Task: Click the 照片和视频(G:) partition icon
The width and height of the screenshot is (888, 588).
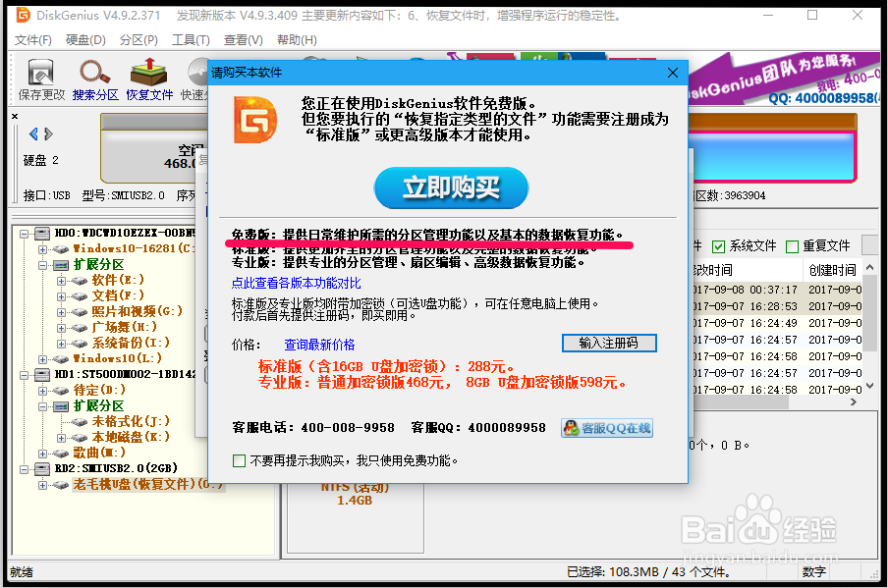Action: 80,312
